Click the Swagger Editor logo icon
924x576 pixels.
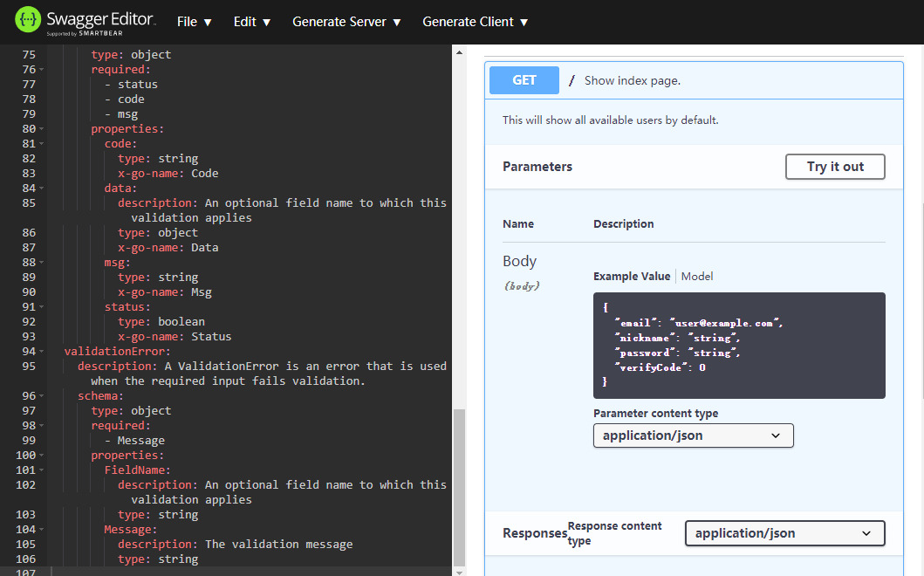(x=28, y=20)
